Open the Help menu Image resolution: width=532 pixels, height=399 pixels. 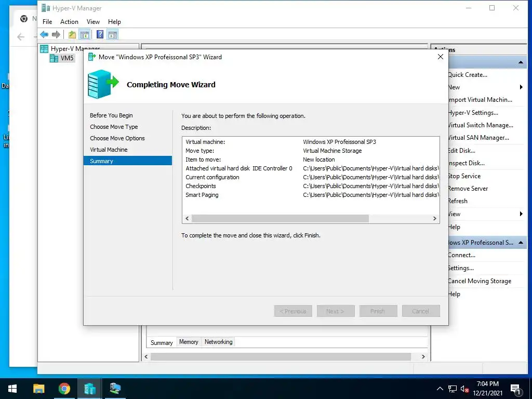tap(114, 22)
